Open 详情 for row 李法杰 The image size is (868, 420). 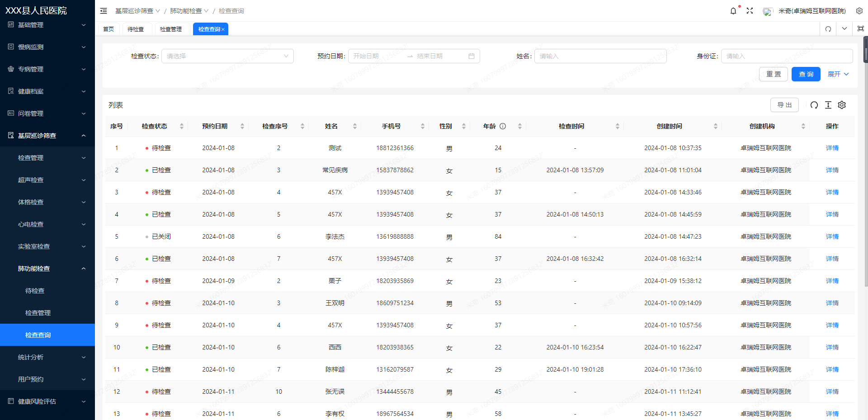coord(832,237)
